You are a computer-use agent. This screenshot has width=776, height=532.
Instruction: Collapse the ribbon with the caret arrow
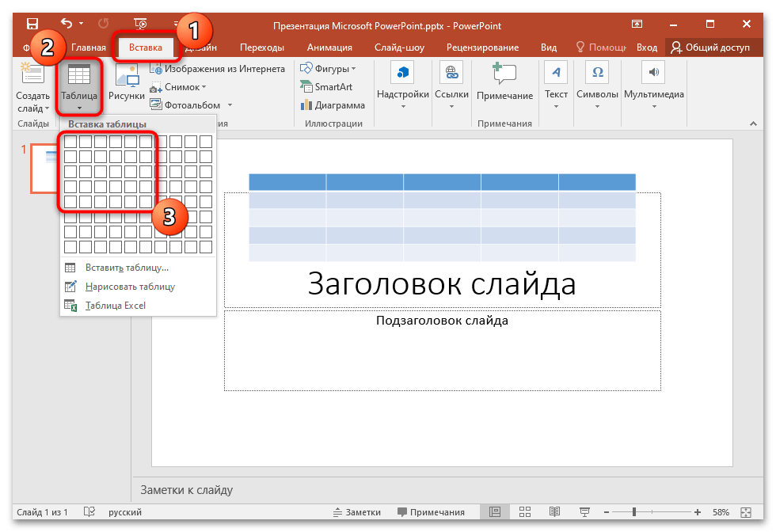pyautogui.click(x=753, y=123)
